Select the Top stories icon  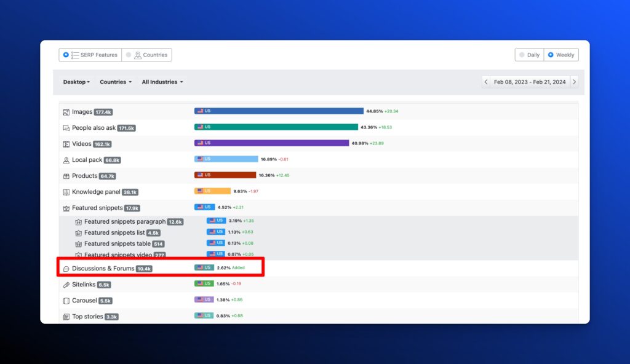[66, 316]
